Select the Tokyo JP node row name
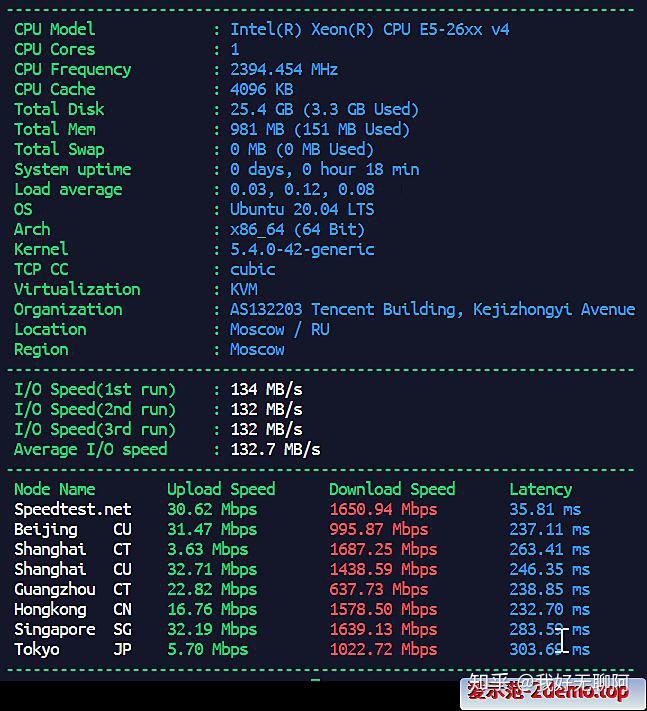Screen dimensions: 647x711 (37, 649)
